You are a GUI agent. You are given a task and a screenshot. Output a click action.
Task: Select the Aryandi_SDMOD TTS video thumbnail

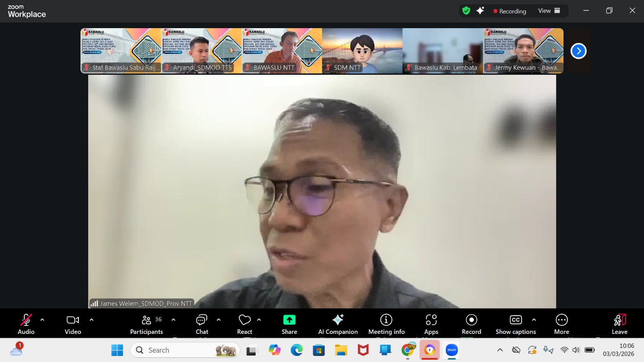[201, 51]
